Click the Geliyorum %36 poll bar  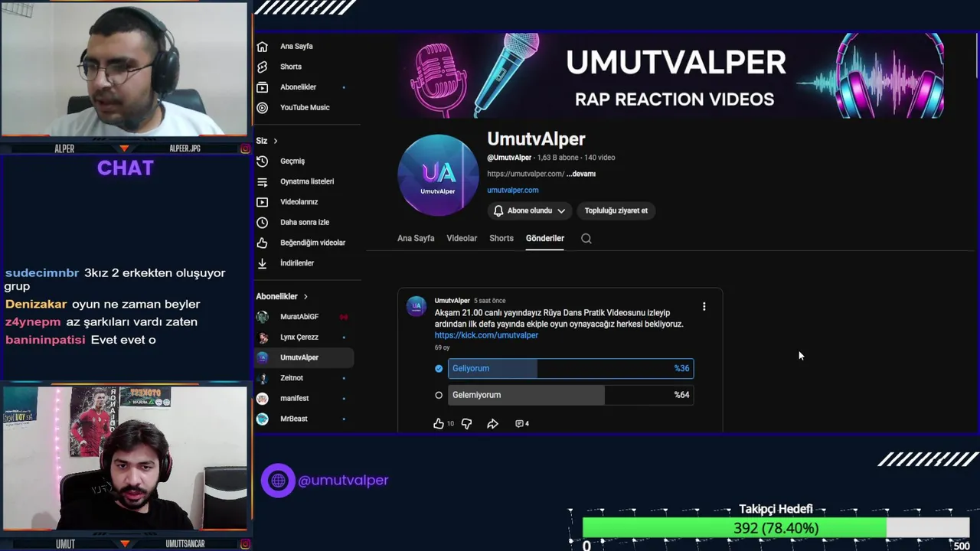point(570,369)
